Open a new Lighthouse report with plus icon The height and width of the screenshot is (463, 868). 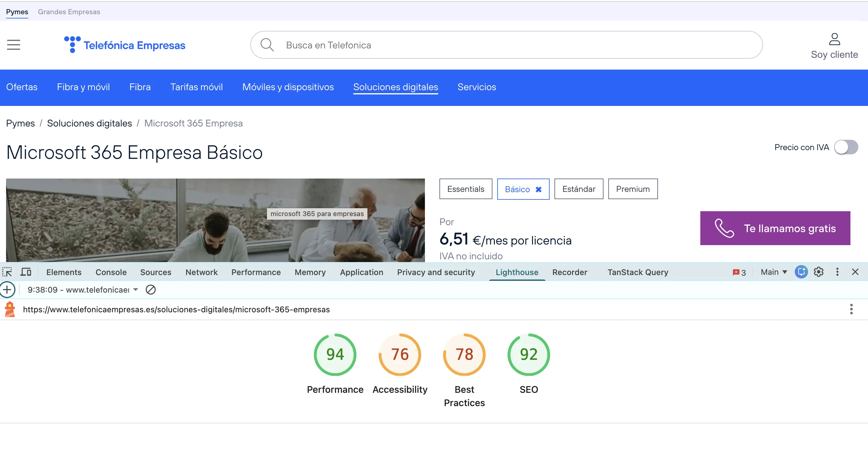(x=7, y=290)
